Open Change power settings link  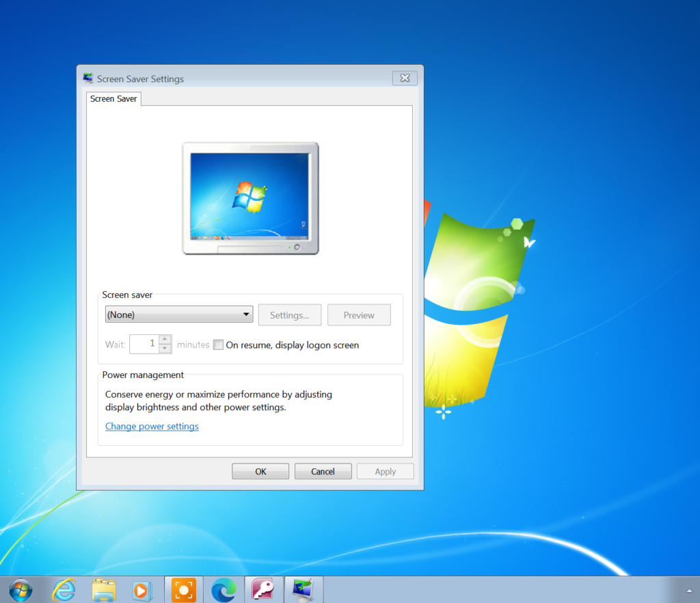[x=152, y=426]
